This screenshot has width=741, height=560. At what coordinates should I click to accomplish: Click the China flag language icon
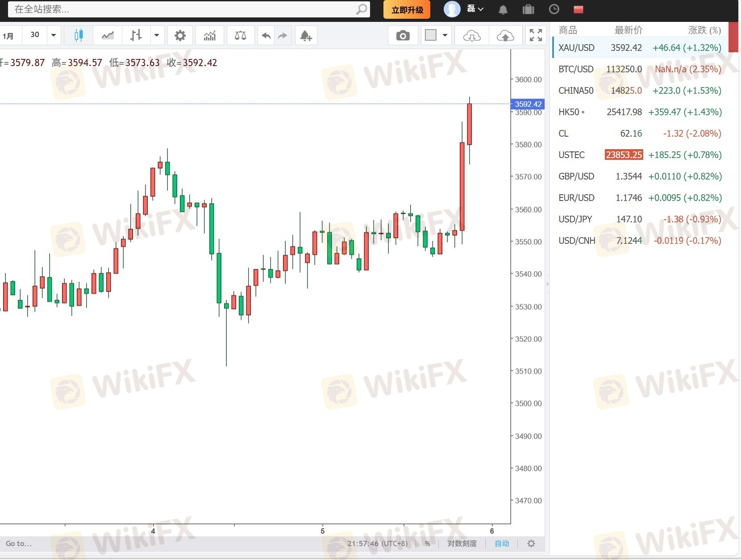tap(579, 9)
